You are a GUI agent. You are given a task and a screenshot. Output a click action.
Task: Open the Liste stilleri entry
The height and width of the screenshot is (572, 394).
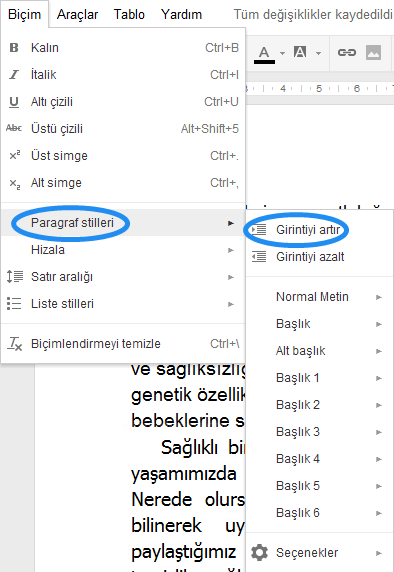click(123, 304)
